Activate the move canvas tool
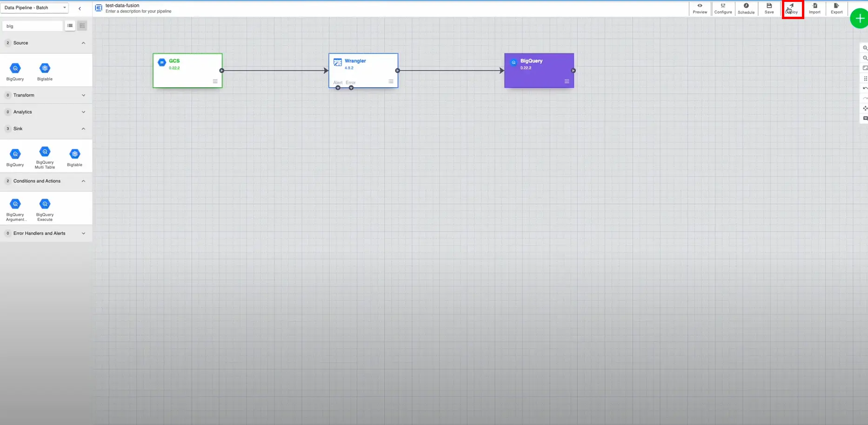Viewport: 868px width, 425px height. 865,108
